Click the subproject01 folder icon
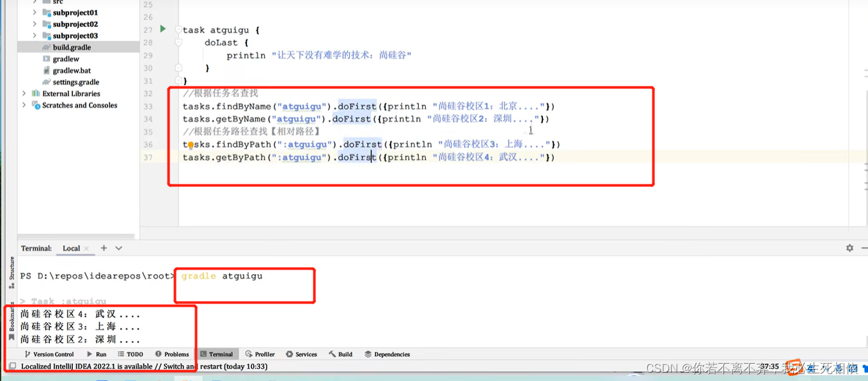The image size is (868, 381). click(47, 12)
